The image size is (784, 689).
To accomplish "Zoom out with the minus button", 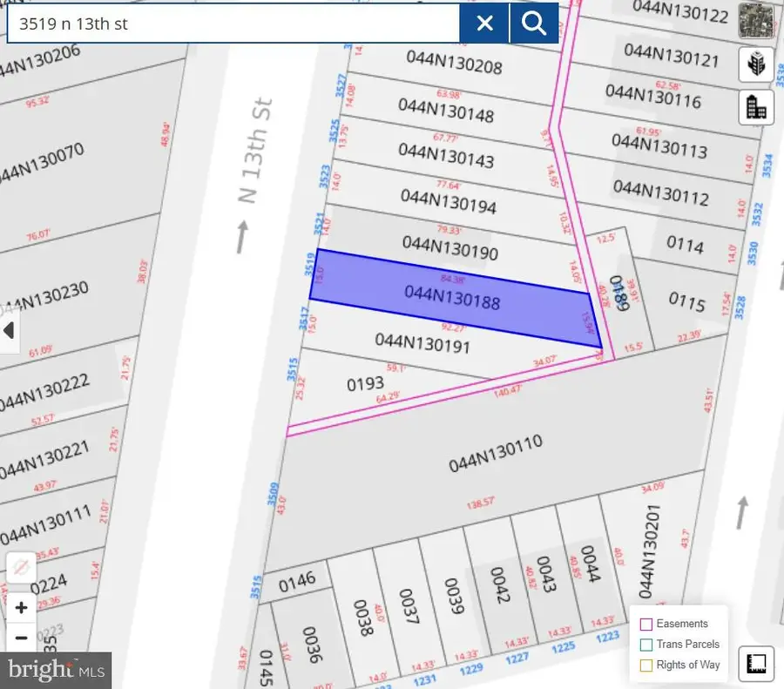I will pyautogui.click(x=22, y=638).
